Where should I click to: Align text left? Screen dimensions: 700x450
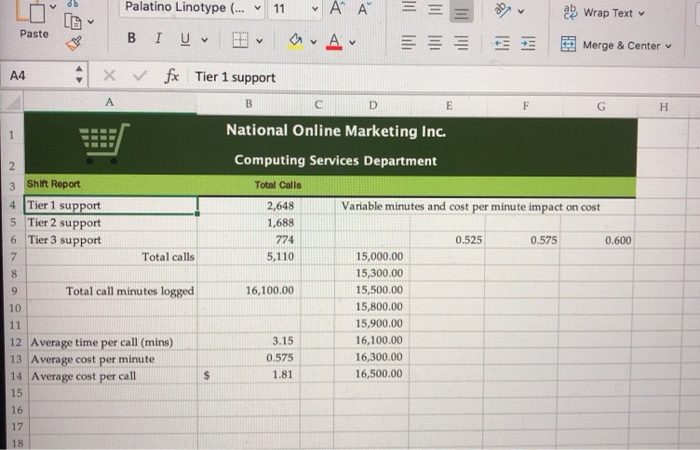pyautogui.click(x=408, y=42)
